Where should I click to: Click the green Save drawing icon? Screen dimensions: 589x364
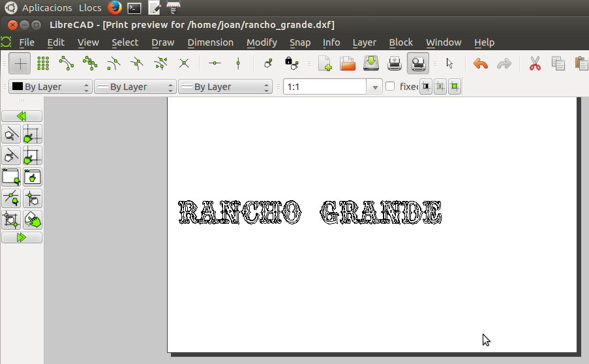[x=370, y=63]
